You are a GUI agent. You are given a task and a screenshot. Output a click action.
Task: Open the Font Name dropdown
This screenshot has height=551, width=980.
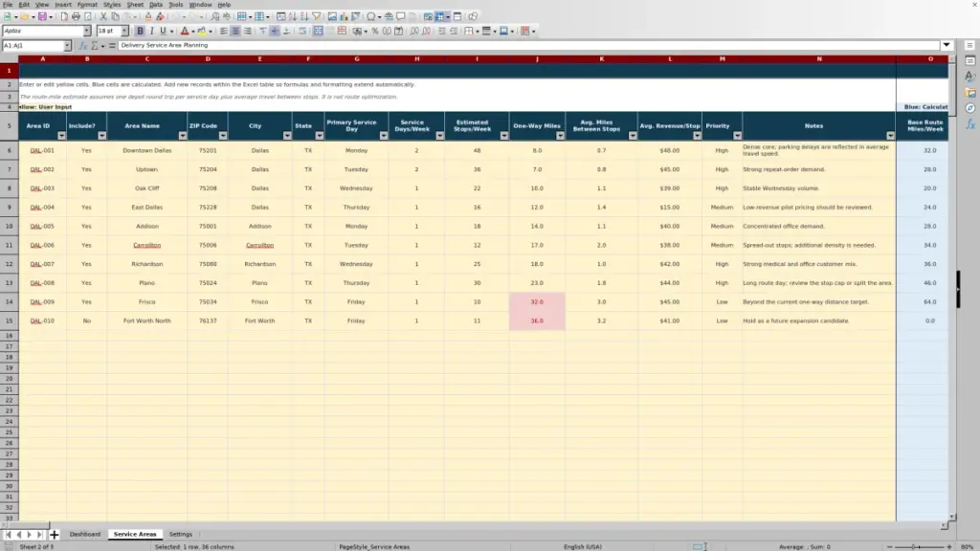tap(87, 31)
